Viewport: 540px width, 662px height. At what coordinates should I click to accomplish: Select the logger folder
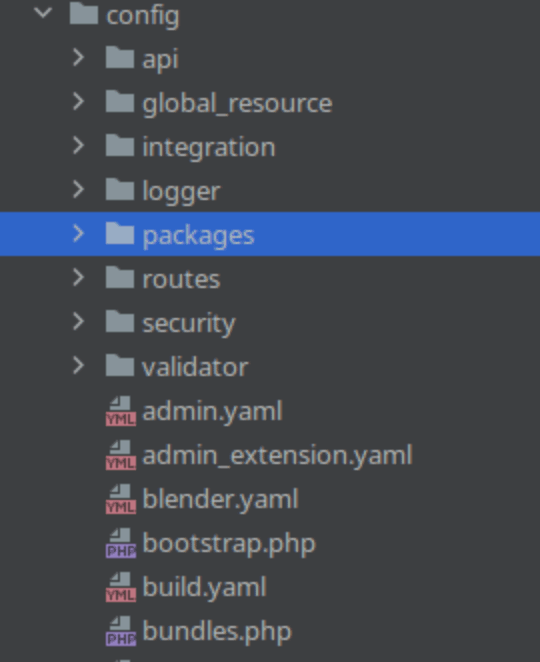(270, 190)
